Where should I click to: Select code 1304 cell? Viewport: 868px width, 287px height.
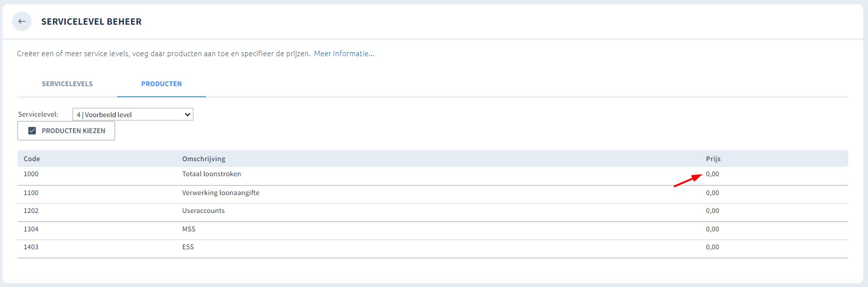[31, 229]
